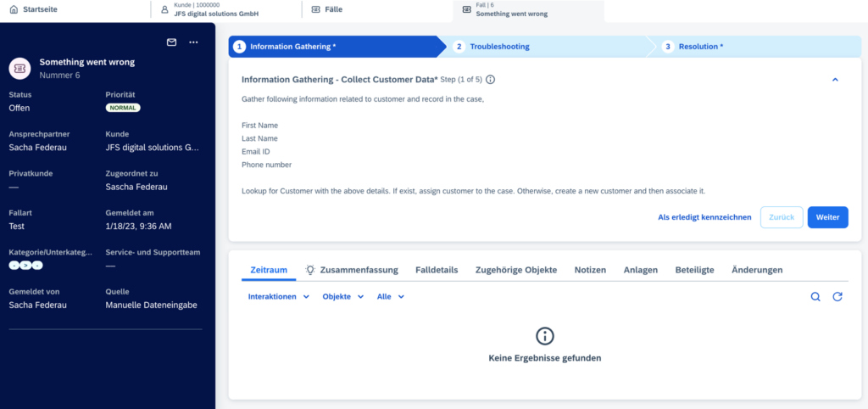Click the search magnifier icon in timeline
Screen dimensions: 868x409
click(815, 297)
